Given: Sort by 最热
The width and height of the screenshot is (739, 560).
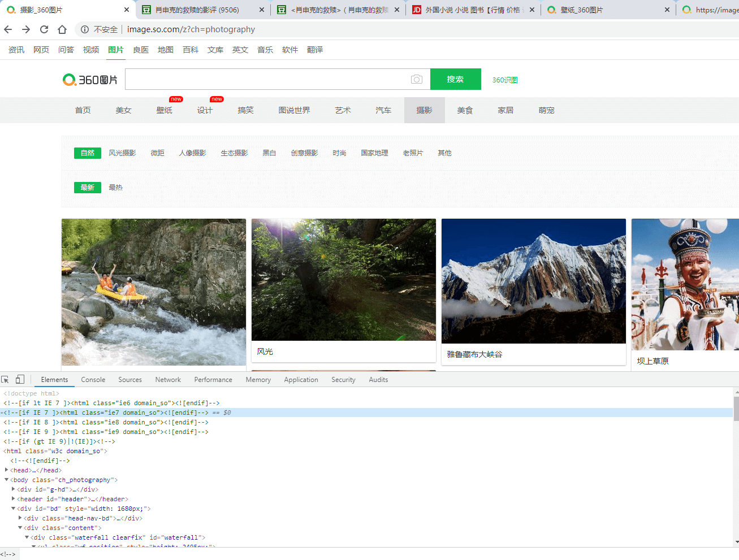Looking at the screenshot, I should (x=116, y=188).
